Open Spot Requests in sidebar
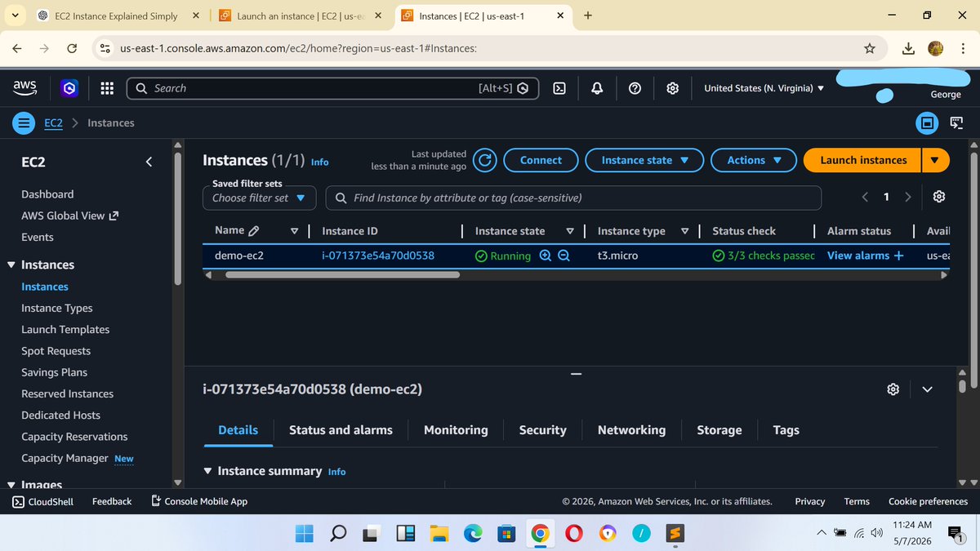The width and height of the screenshot is (980, 551). (56, 351)
